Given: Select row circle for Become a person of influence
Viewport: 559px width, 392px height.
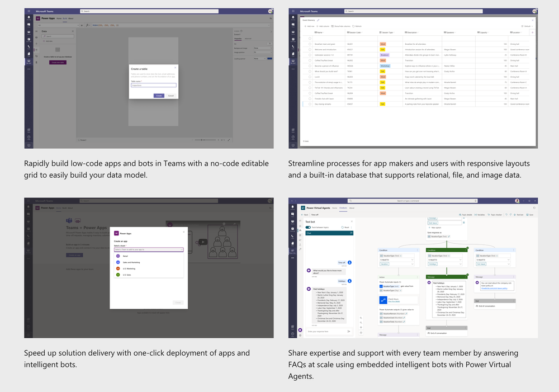Looking at the screenshot, I should 310,66.
